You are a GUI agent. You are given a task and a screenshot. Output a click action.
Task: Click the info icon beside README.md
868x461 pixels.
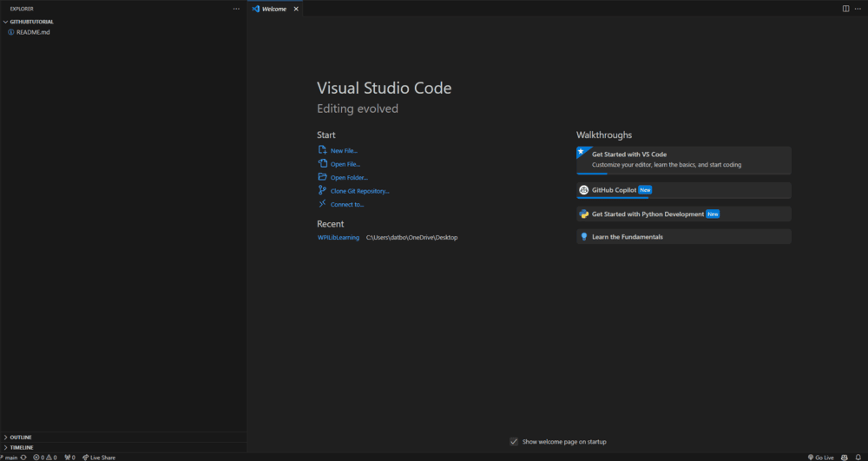[11, 32]
